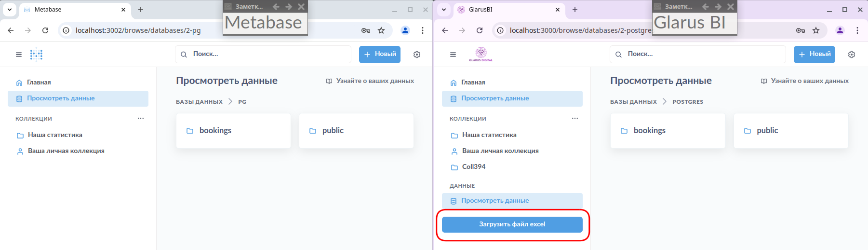This screenshot has height=250, width=868.
Task: Open Ваша личная коллекция in Metabase
Action: 78,151
